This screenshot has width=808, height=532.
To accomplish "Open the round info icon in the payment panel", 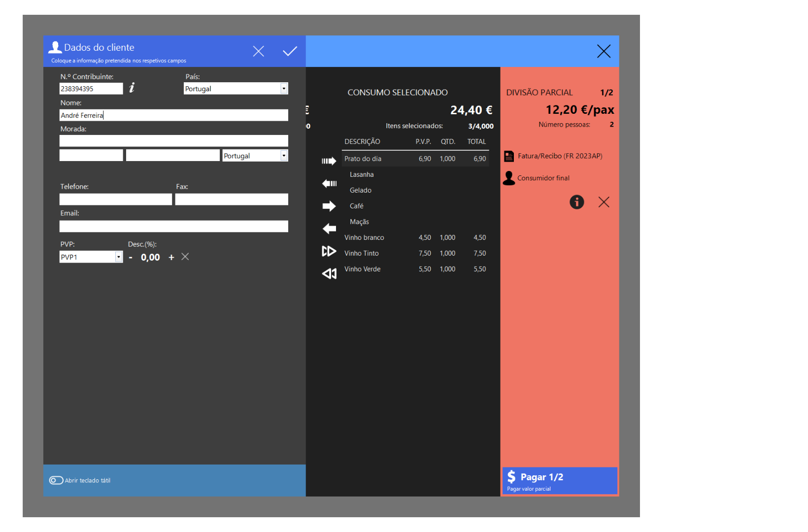I will coord(576,202).
